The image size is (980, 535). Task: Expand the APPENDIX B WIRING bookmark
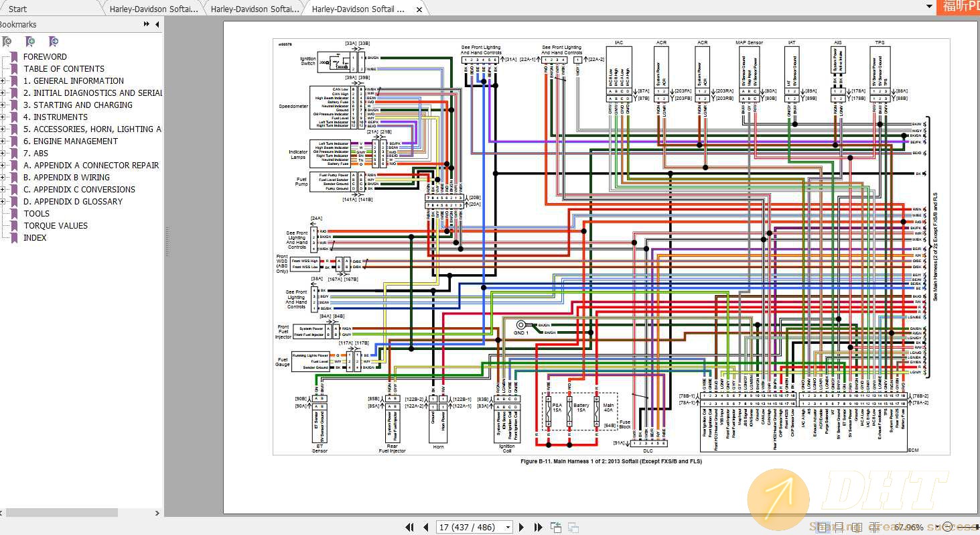tap(3, 177)
